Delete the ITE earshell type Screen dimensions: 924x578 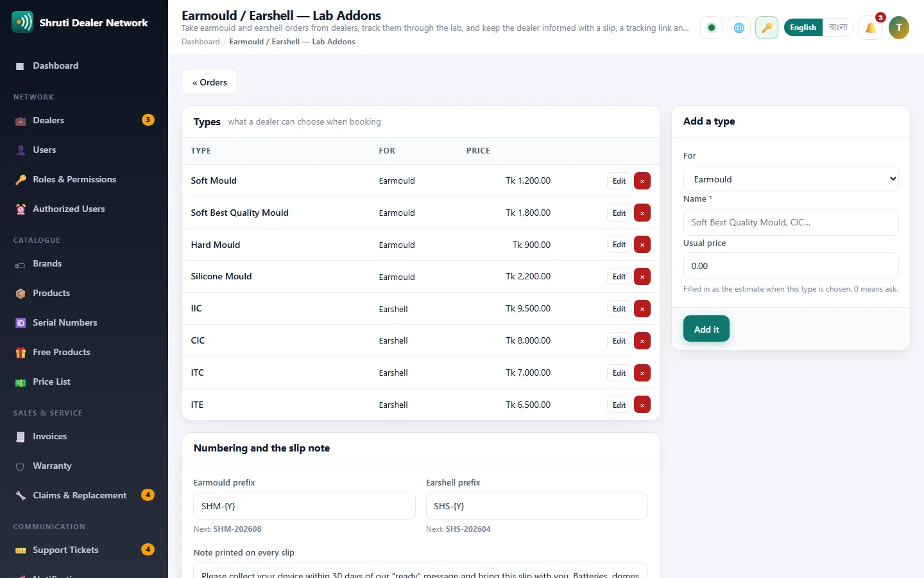642,405
